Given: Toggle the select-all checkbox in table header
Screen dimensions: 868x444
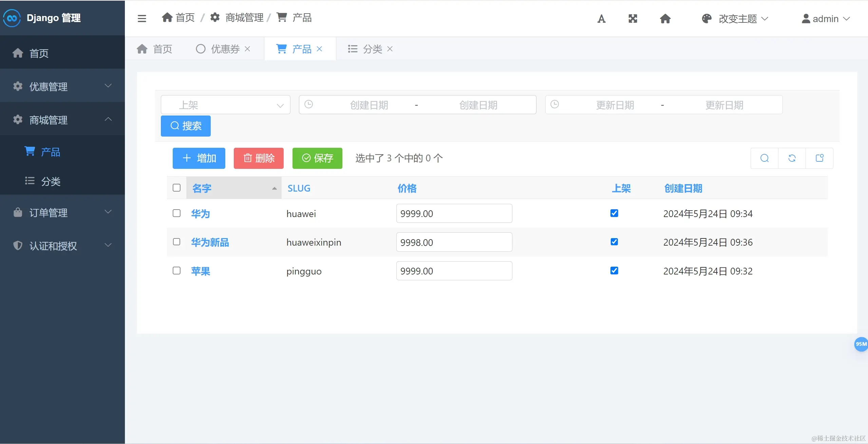Looking at the screenshot, I should [x=176, y=188].
